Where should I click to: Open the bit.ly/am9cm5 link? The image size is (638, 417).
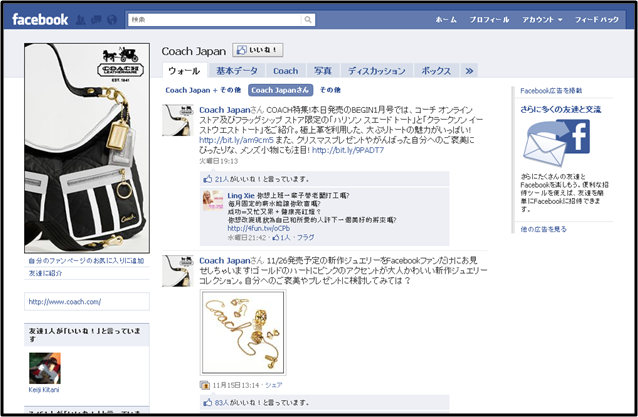[236, 140]
